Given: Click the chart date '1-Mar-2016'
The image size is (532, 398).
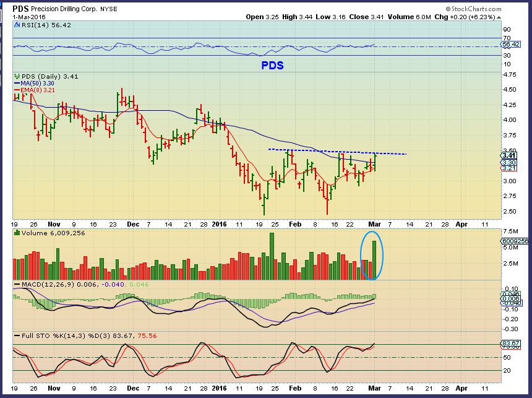Looking at the screenshot, I should 29,17.
